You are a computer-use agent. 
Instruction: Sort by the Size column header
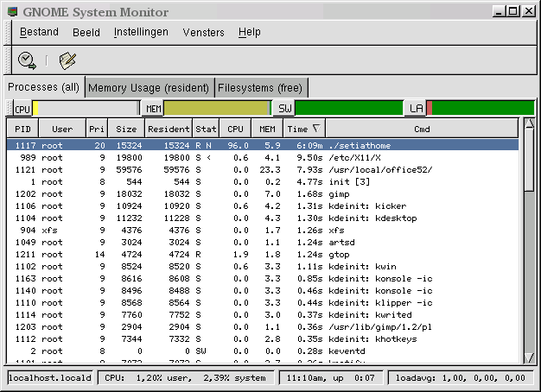[126, 129]
